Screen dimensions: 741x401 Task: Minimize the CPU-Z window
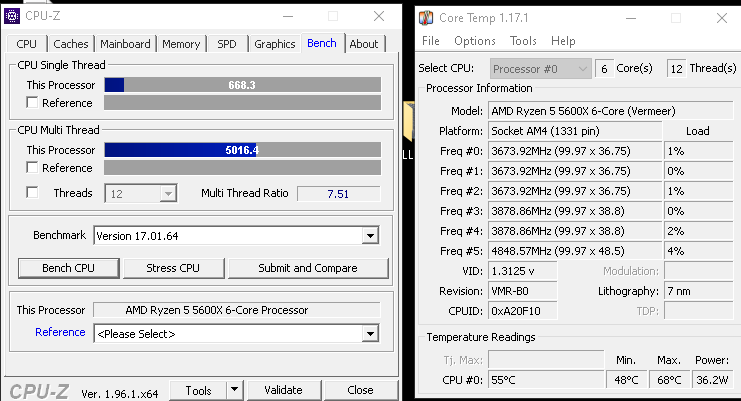(x=288, y=17)
